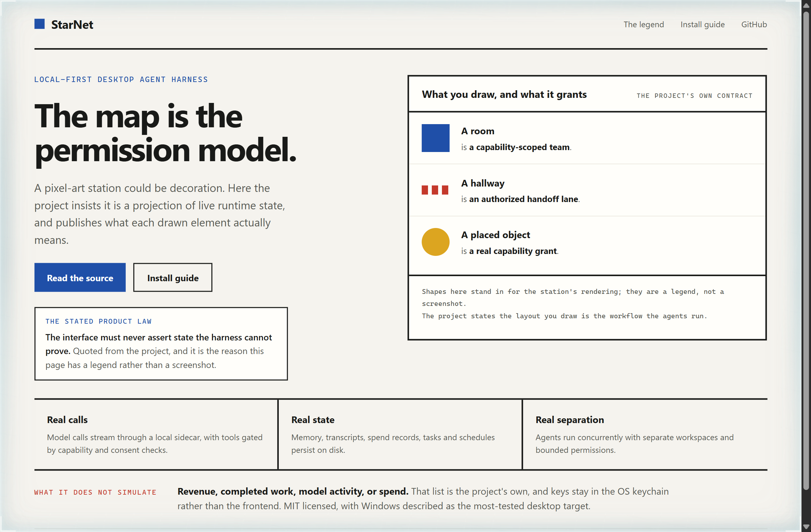Click the "Real calls" heading
This screenshot has height=532, width=811.
coord(67,420)
